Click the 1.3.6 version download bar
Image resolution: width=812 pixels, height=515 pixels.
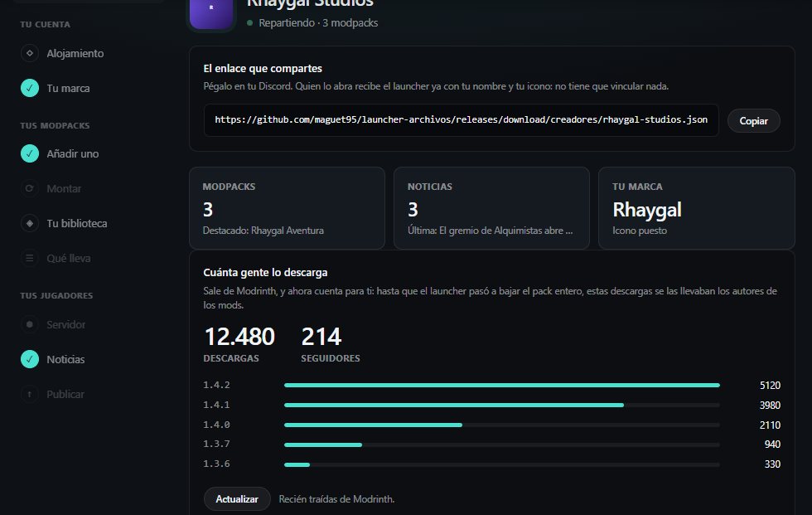pyautogui.click(x=502, y=464)
